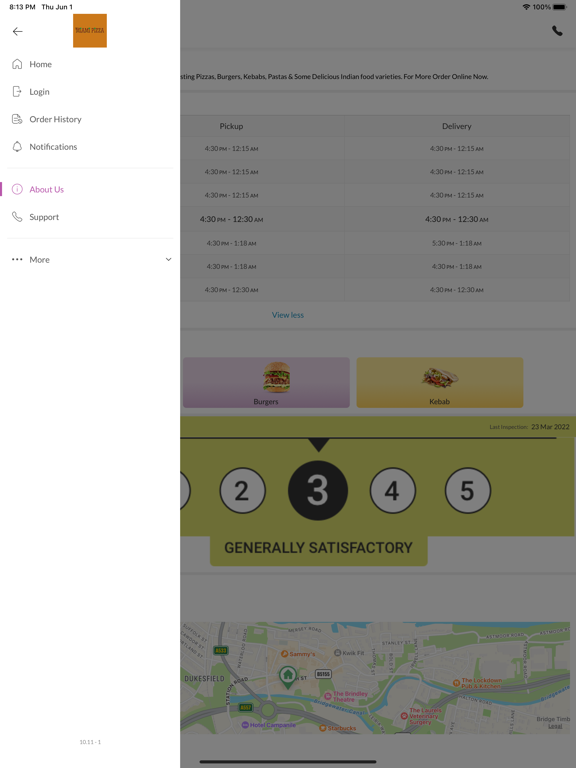Screen dimensions: 576x768
Task: Click the Support phone icon
Action: click(x=17, y=216)
